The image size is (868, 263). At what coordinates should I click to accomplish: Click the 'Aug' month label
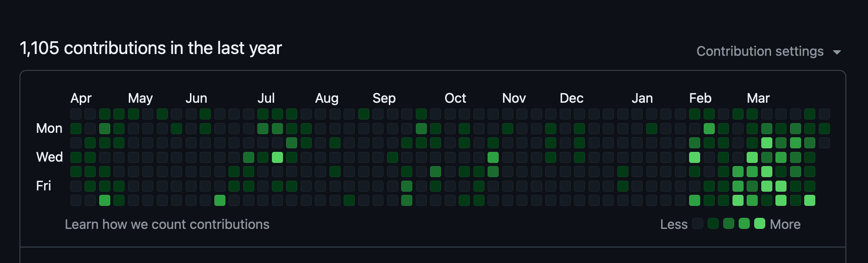point(327,98)
